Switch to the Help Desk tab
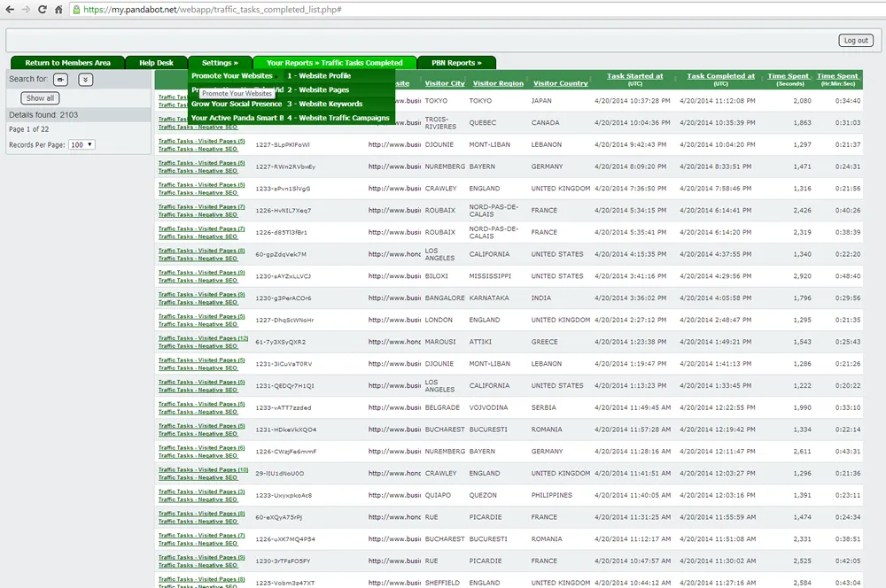Image resolution: width=886 pixels, height=588 pixels. [x=157, y=62]
